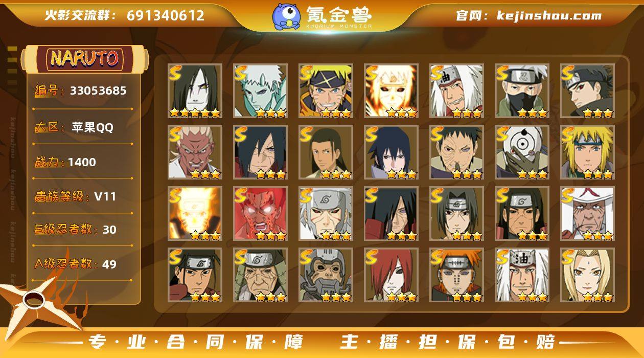
Task: Select the blonde Minato ninja portrait
Action: click(x=587, y=152)
